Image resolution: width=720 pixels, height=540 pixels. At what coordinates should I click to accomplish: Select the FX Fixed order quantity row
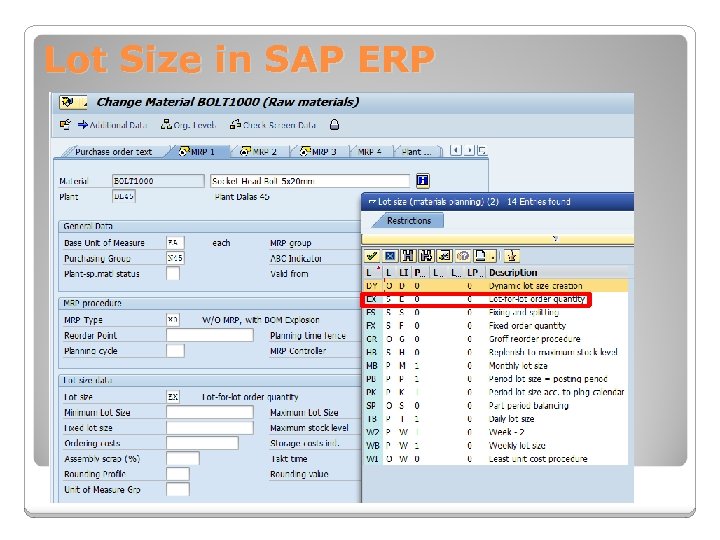[x=495, y=326]
